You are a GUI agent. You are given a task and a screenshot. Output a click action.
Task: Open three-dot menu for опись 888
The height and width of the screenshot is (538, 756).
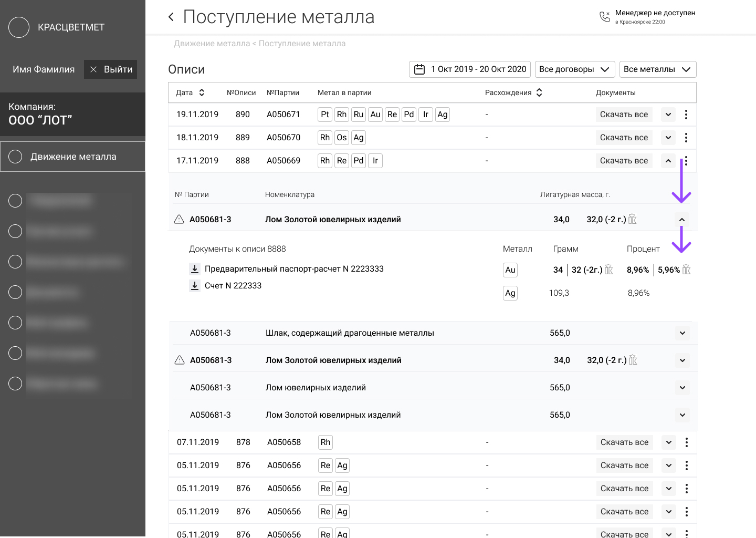point(686,161)
